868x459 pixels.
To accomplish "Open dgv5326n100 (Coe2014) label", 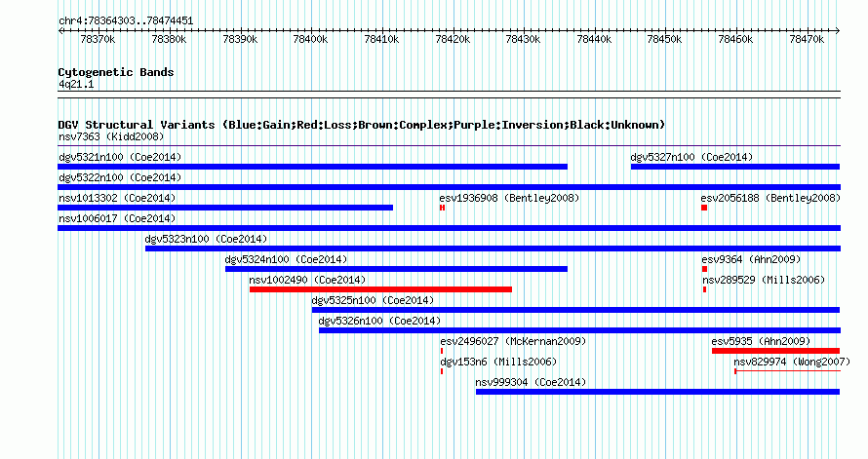I will [379, 321].
